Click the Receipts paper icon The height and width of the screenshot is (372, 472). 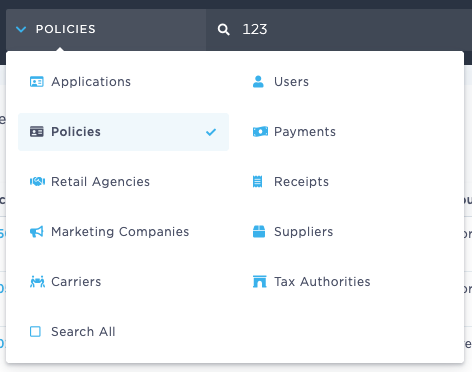click(x=257, y=182)
